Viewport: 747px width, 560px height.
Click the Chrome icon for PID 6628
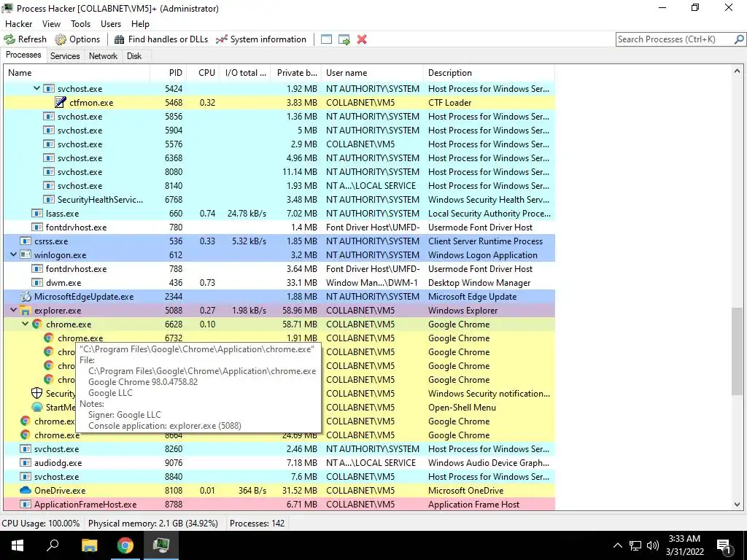pos(37,324)
